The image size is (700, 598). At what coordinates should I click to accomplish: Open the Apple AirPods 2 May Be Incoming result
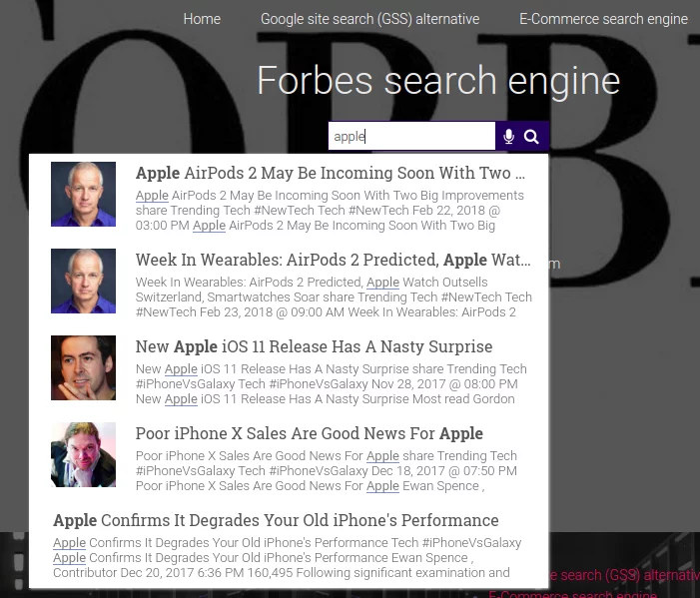(330, 174)
